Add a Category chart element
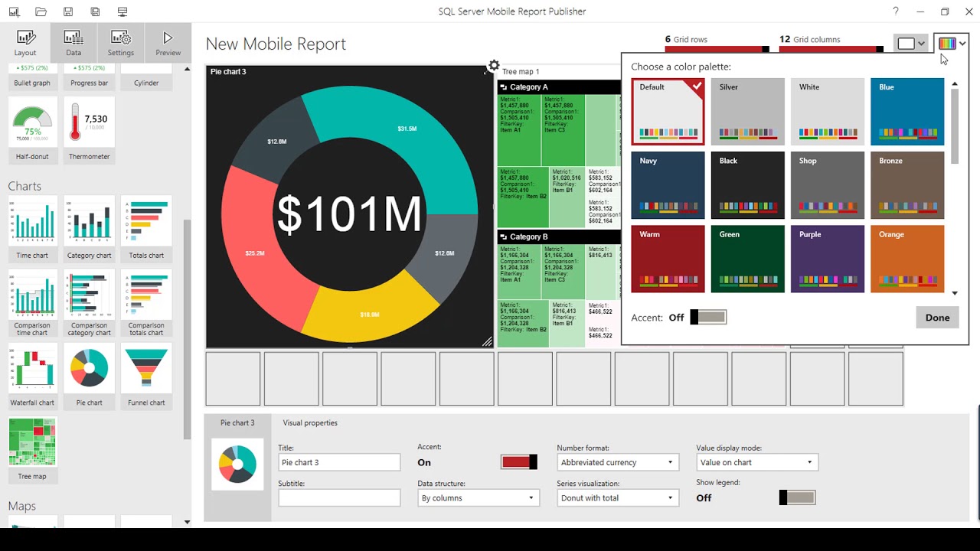Viewport: 980px width, 551px height. 89,228
